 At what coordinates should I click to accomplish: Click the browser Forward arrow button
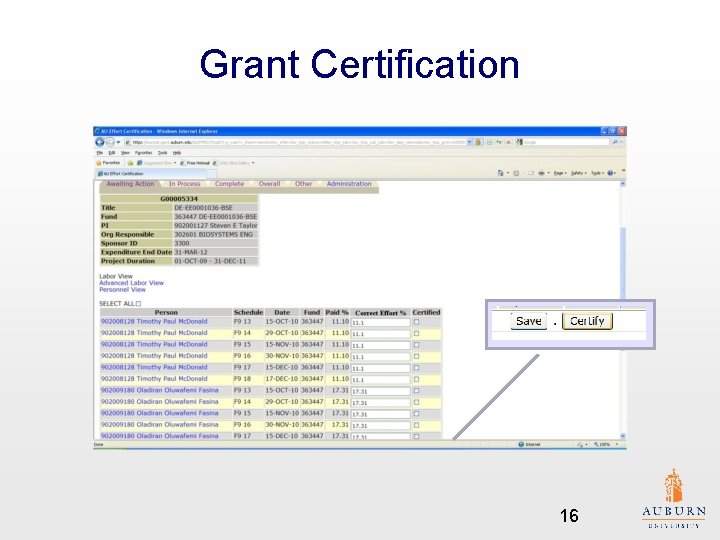click(x=109, y=142)
